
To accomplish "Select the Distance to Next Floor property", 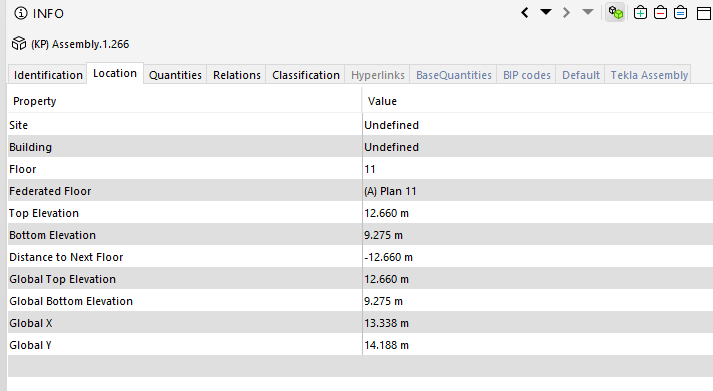I will 66,257.
